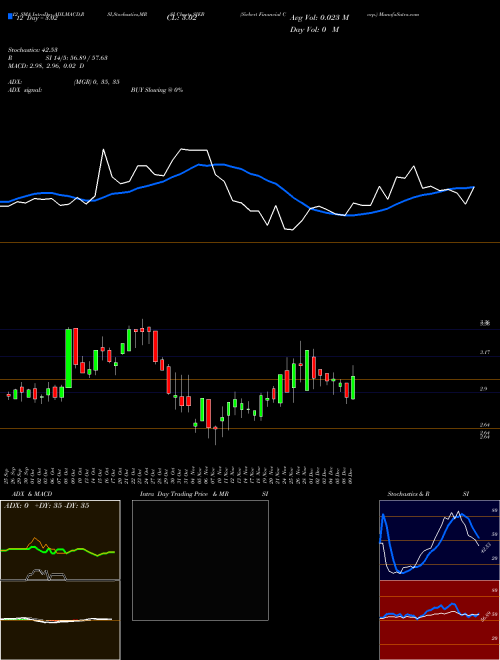This screenshot has width=500, height=660.
Task: Click the 'Avg Vol: 0.023 M' text
Action: (319, 18)
